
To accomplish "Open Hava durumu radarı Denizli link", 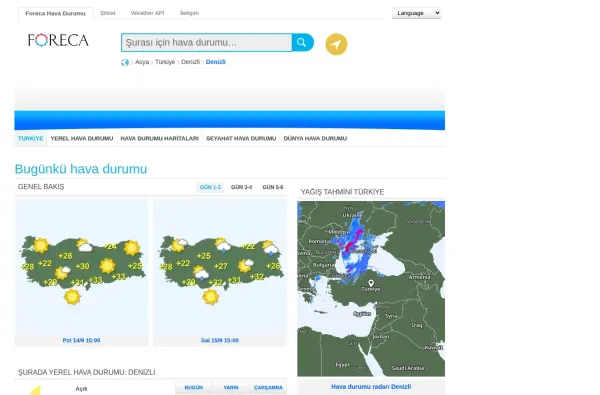I will coord(371,387).
